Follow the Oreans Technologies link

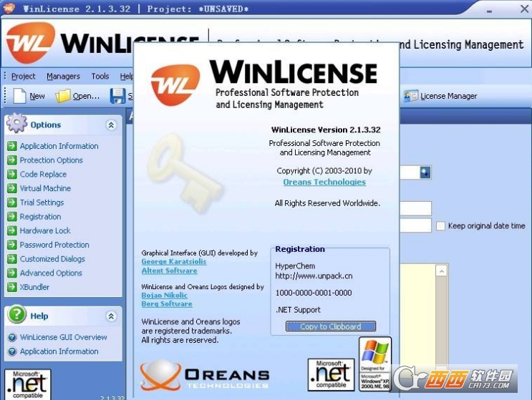point(324,182)
